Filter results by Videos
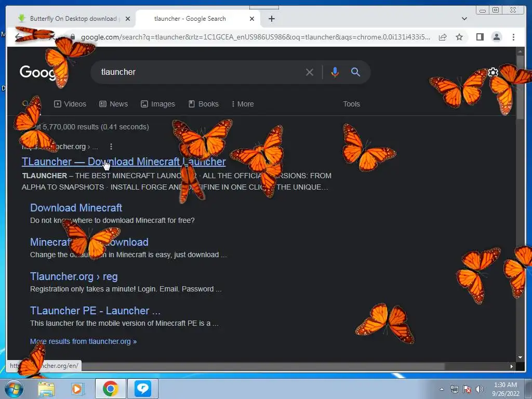 [70, 104]
